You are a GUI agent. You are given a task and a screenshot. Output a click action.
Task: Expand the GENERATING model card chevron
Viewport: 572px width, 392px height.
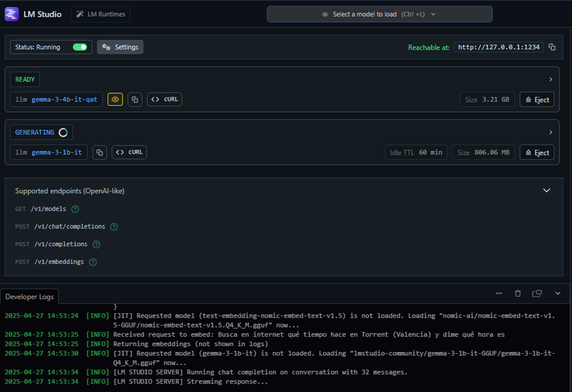[x=550, y=132]
